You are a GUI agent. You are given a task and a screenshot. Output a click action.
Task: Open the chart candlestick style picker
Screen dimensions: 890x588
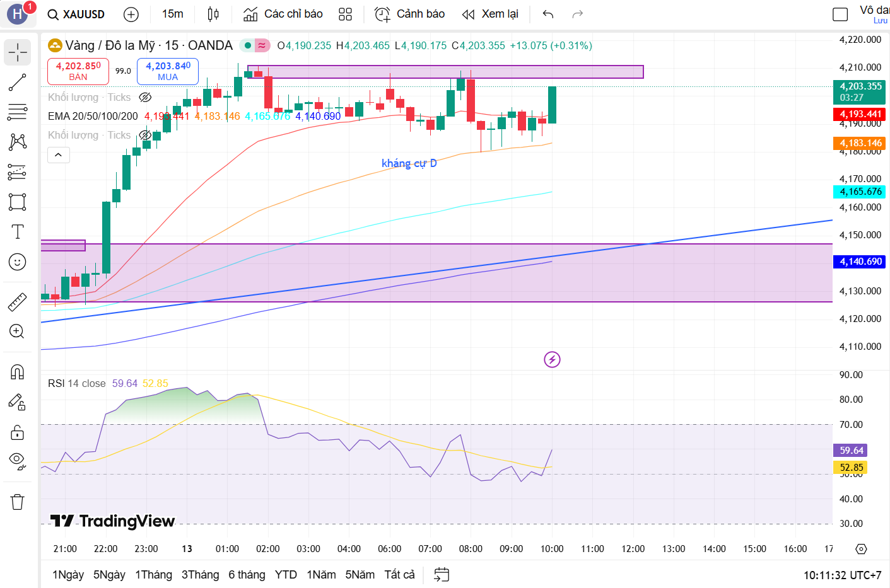pyautogui.click(x=213, y=14)
